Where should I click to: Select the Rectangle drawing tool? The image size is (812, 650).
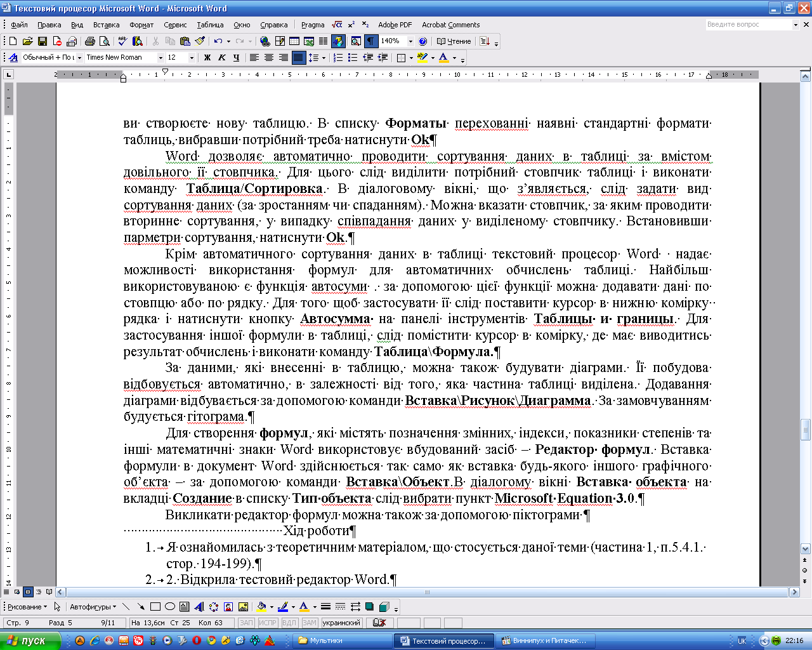pyautogui.click(x=155, y=607)
